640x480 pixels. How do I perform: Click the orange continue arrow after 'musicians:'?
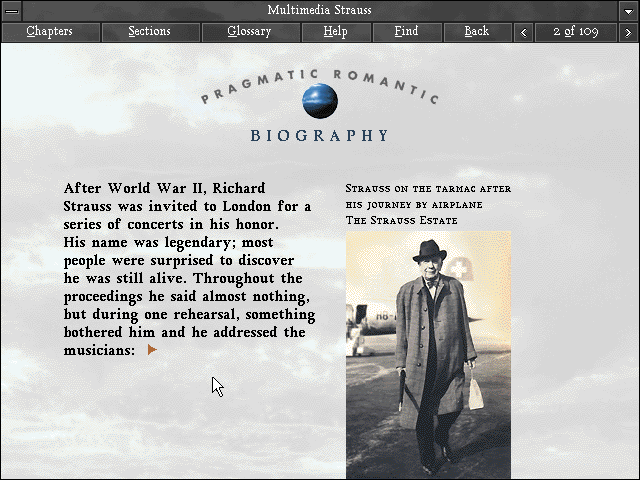pyautogui.click(x=152, y=350)
